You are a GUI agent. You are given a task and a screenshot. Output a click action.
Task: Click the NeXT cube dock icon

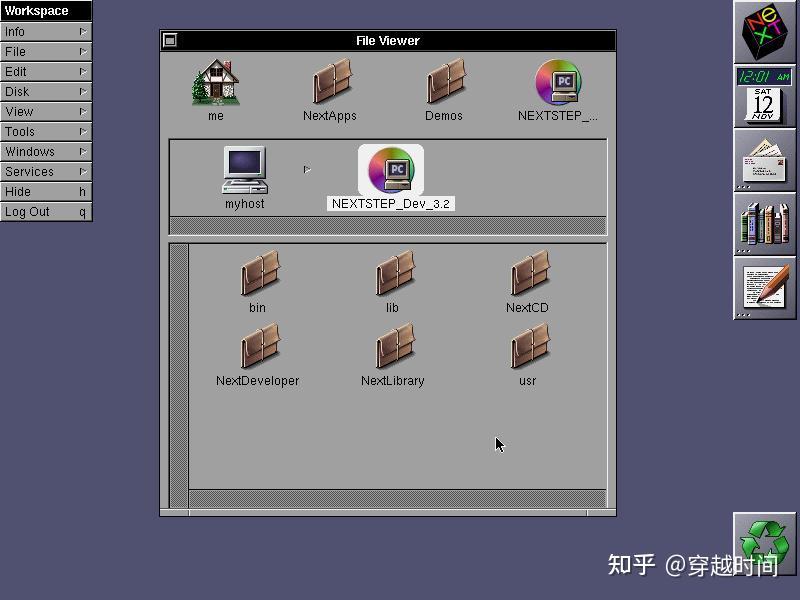[764, 32]
